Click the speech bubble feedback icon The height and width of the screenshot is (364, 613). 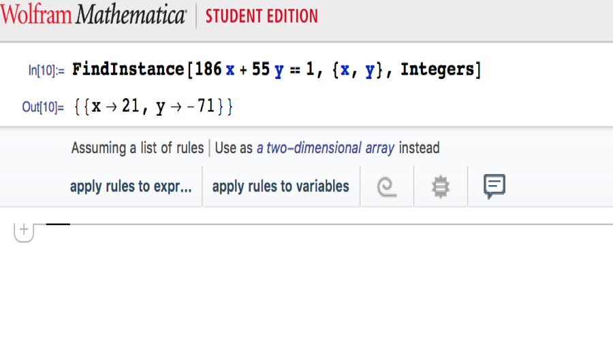point(494,186)
